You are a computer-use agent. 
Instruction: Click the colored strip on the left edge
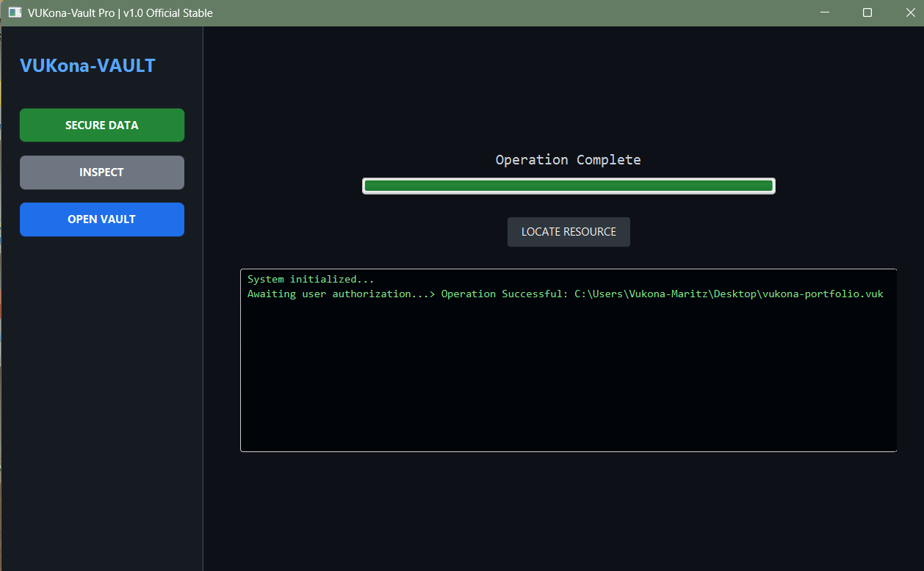(x=2, y=294)
